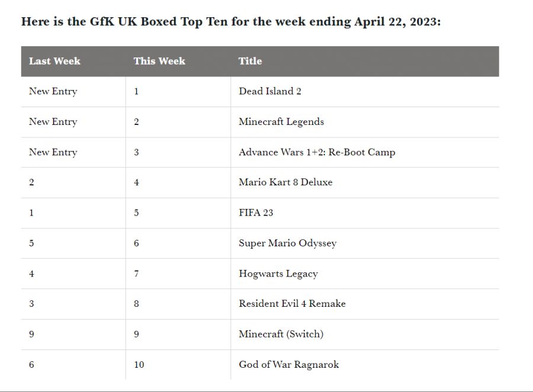
Task: Click the FIFA 23 title cell
Action: pyautogui.click(x=256, y=213)
